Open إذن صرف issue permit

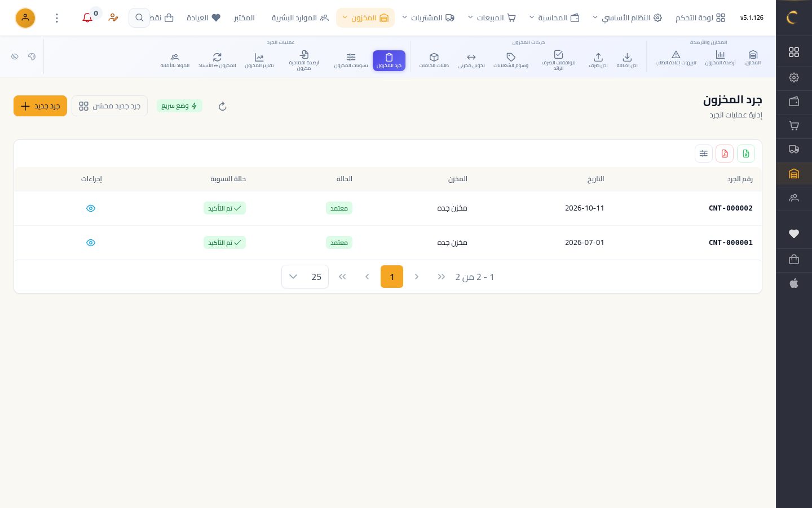point(598,60)
